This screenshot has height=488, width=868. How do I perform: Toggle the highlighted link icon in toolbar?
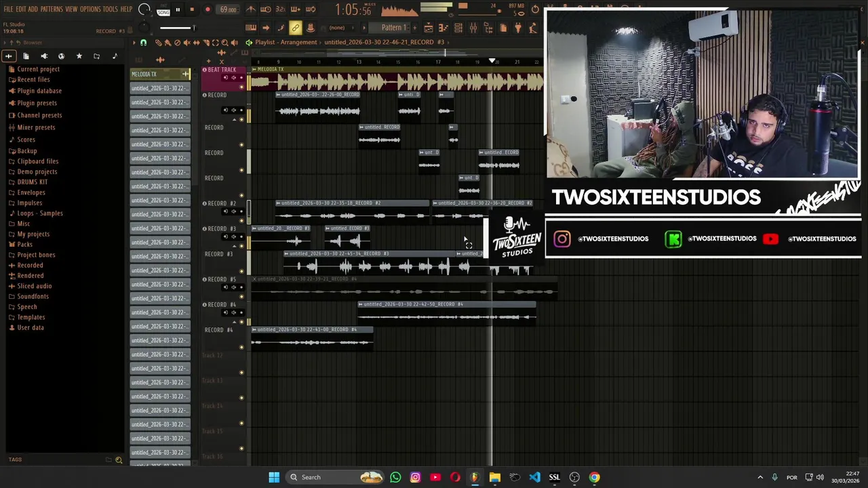point(295,28)
